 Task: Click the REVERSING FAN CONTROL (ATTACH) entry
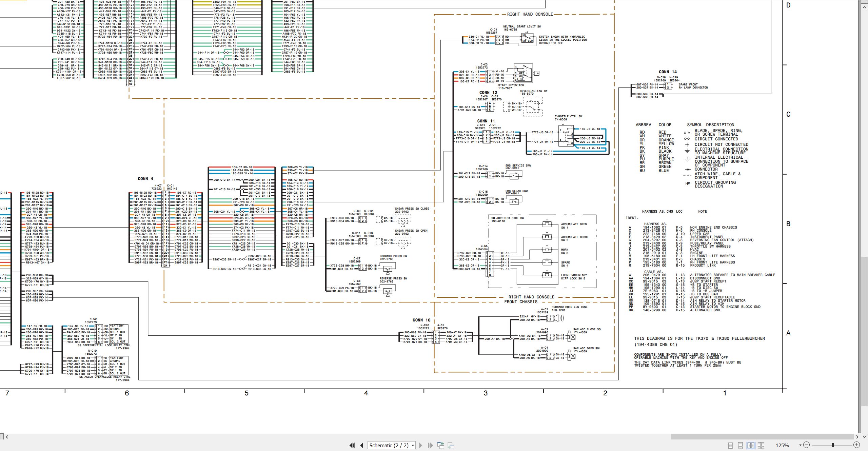[722, 240]
